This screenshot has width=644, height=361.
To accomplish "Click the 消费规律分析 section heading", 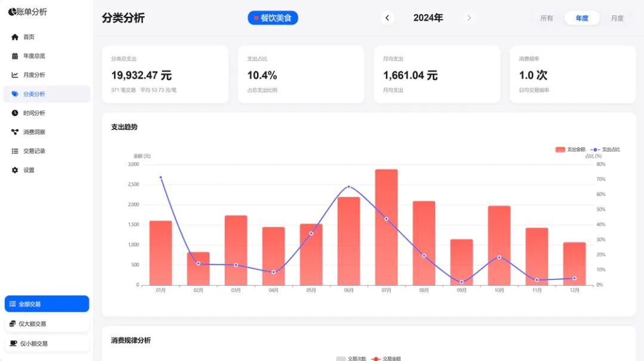I will pyautogui.click(x=131, y=341).
